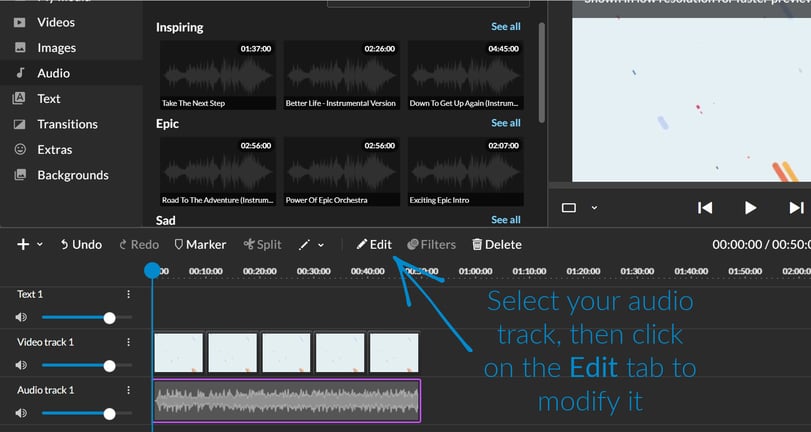The height and width of the screenshot is (432, 811).
Task: Open the Videos media category
Action: coord(55,22)
